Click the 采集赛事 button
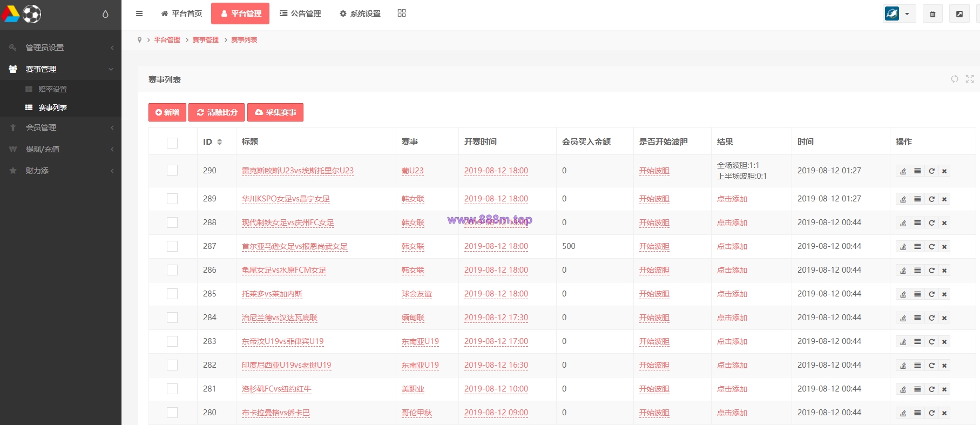 coord(275,112)
